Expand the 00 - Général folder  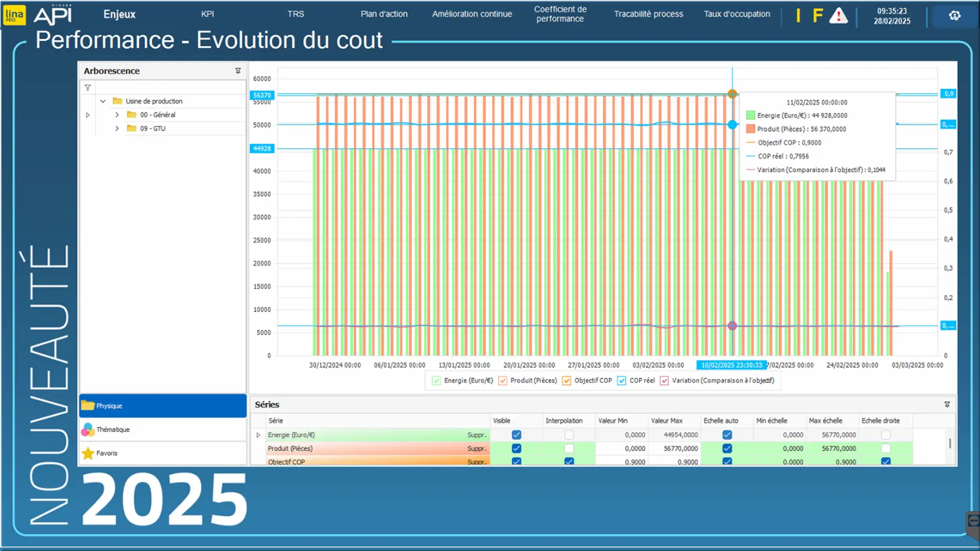117,115
